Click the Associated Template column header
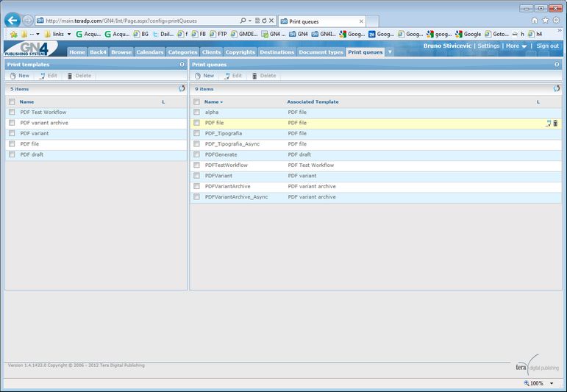The width and height of the screenshot is (567, 392). (313, 102)
